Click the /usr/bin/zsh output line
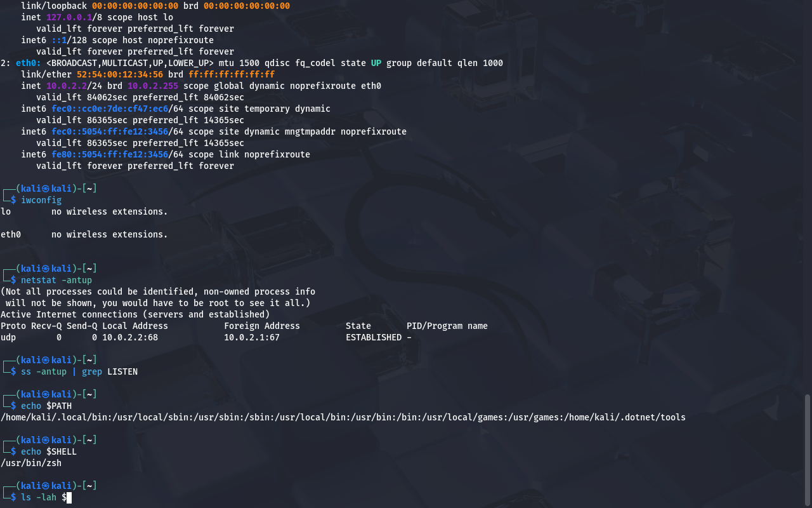The height and width of the screenshot is (508, 812). (31, 463)
